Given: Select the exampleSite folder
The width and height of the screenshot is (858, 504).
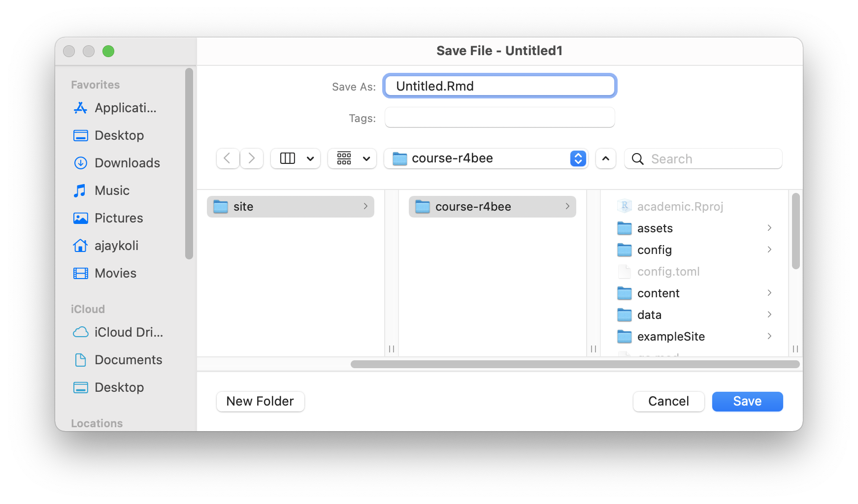Looking at the screenshot, I should tap(694, 337).
